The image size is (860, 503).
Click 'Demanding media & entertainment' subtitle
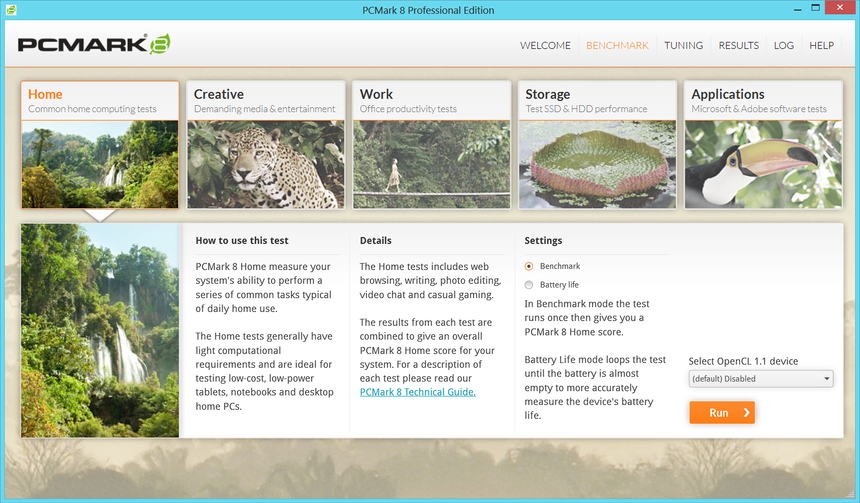pyautogui.click(x=264, y=109)
